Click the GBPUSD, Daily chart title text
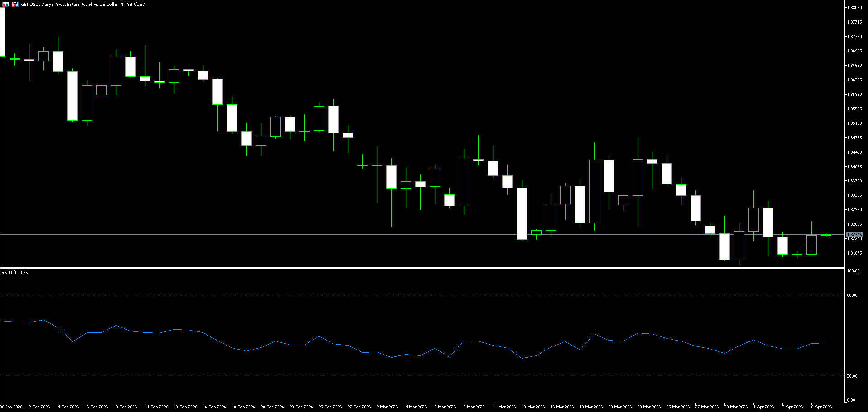This screenshot has height=412, width=868. 83,4
